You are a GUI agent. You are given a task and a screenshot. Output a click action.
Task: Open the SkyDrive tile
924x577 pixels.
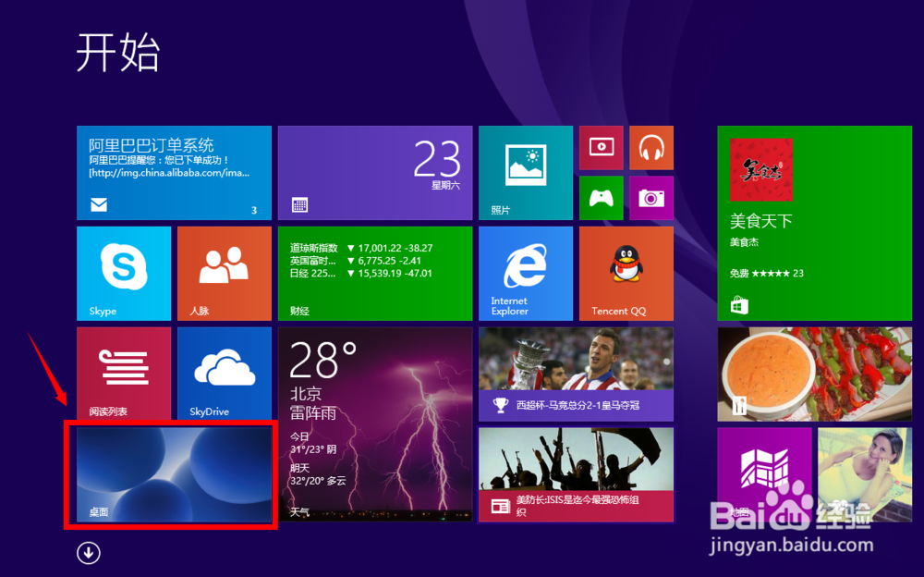224,374
